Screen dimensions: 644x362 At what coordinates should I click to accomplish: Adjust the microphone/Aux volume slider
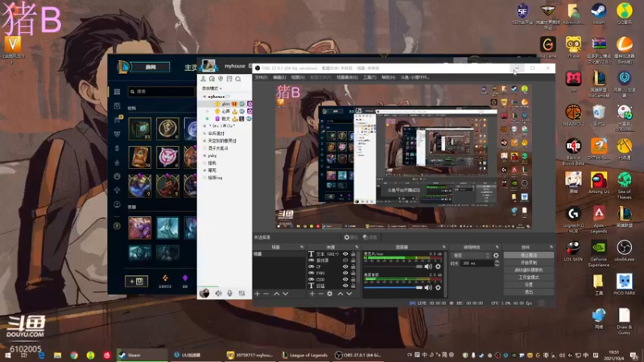pyautogui.click(x=393, y=267)
